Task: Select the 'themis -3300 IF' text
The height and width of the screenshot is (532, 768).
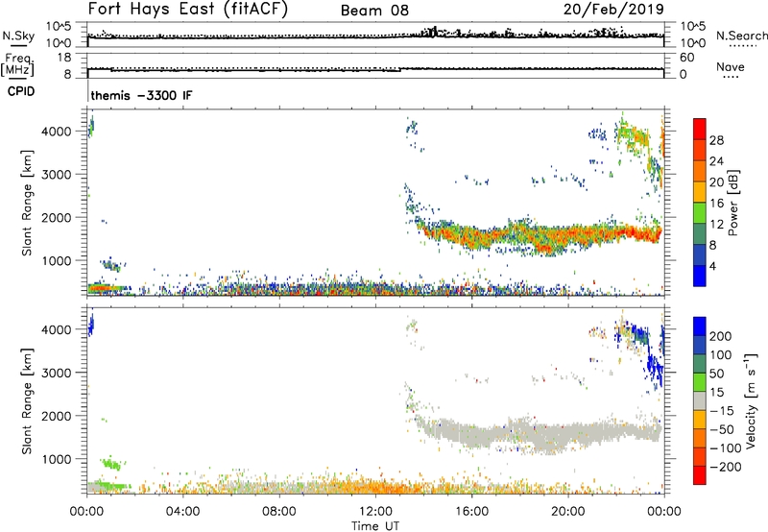Action: point(141,95)
